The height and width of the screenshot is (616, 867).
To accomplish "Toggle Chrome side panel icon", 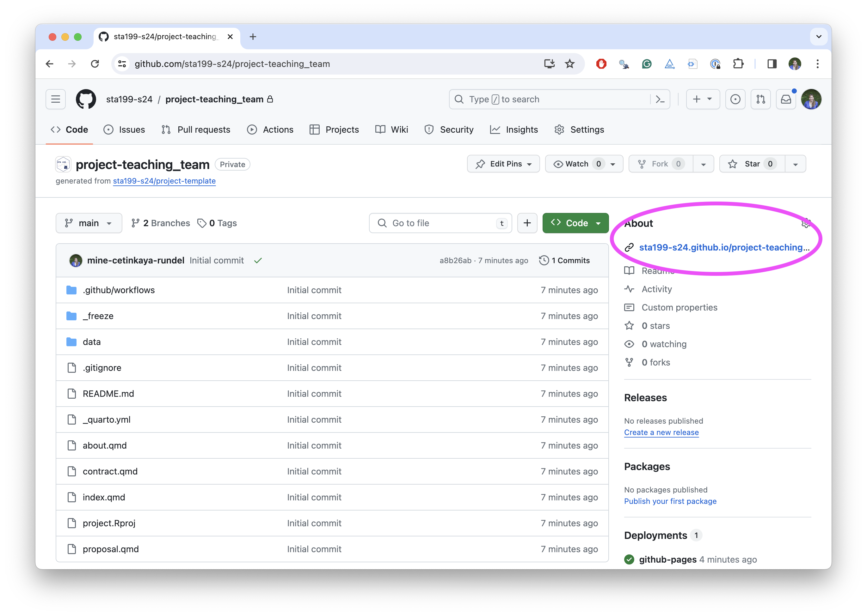I will (772, 64).
